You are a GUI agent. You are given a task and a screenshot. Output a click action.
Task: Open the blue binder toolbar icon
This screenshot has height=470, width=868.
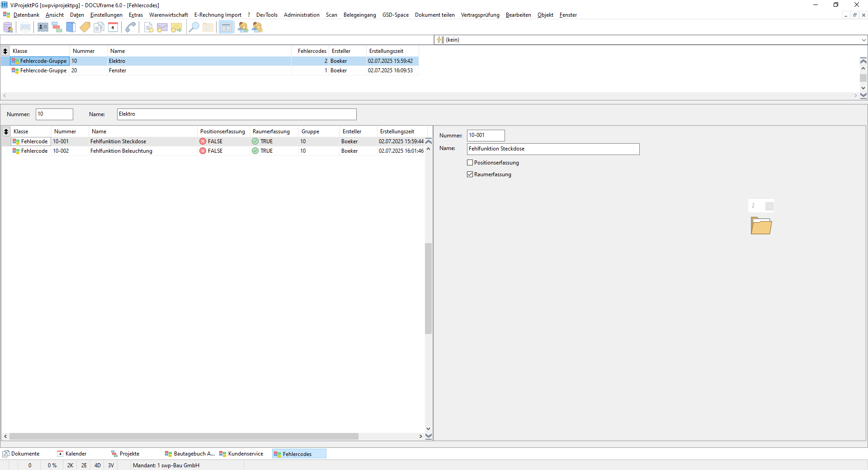tap(71, 28)
